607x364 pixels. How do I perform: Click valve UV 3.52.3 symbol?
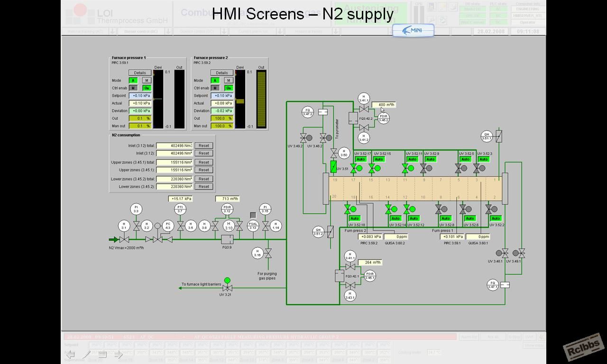tap(479, 168)
